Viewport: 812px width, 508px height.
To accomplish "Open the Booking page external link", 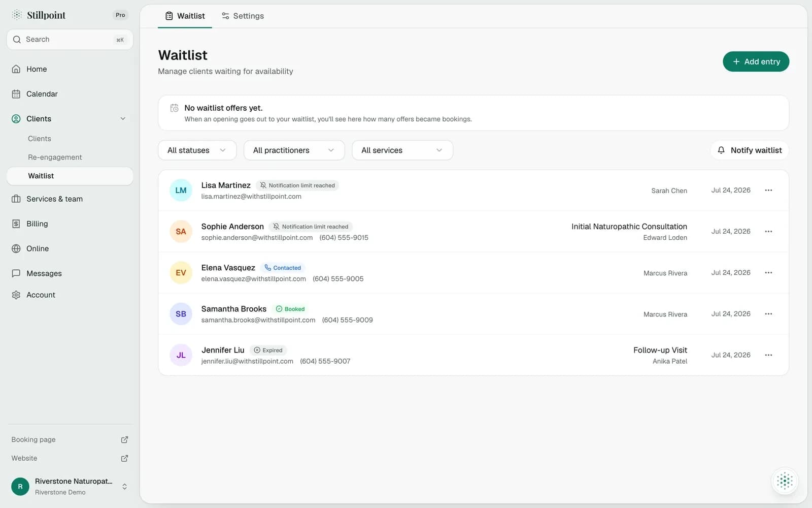I will click(70, 439).
